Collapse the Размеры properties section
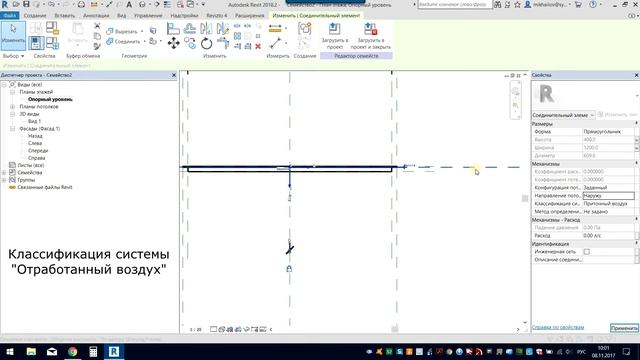The image size is (640, 360). (636, 123)
